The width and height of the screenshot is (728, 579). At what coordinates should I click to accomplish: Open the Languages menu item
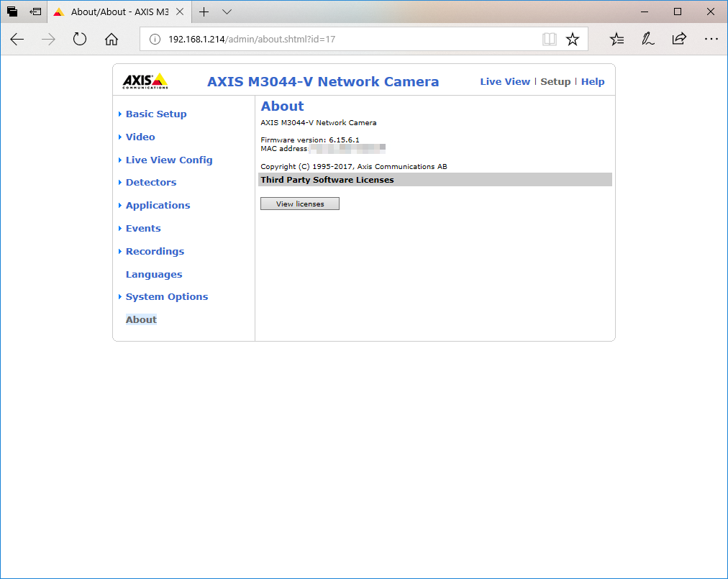[x=154, y=275]
